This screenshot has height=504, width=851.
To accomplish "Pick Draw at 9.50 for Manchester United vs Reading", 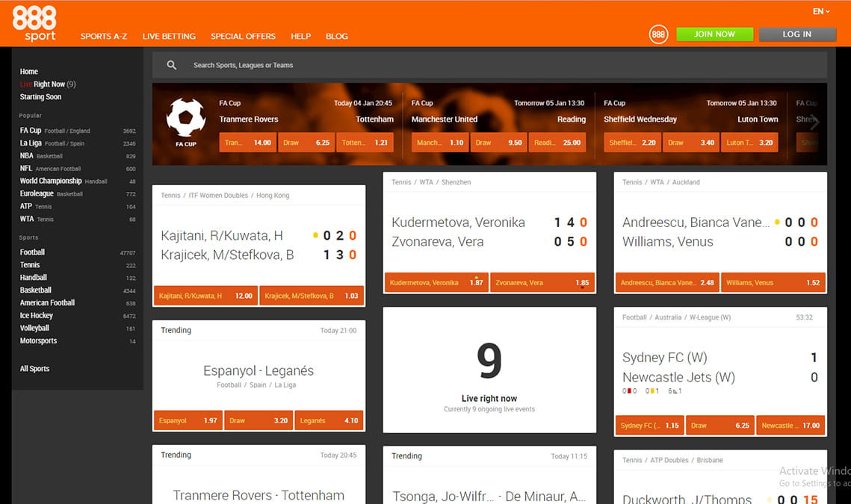I will [499, 143].
